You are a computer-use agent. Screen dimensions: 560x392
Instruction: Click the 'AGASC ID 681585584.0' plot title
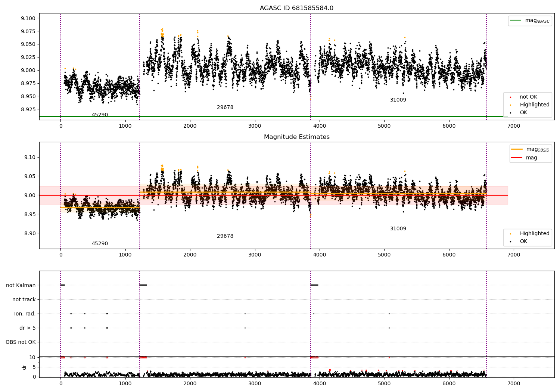pyautogui.click(x=296, y=8)
